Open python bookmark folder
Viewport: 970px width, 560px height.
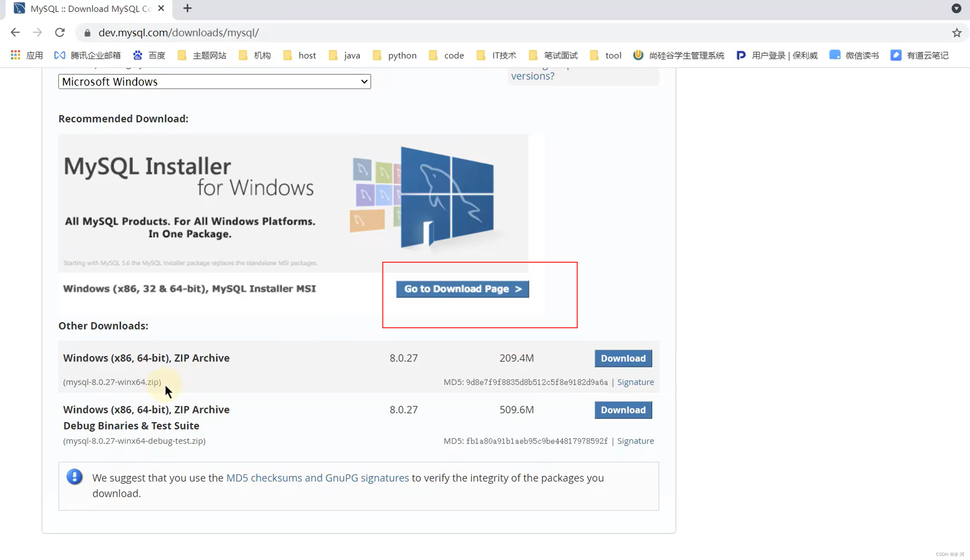pos(395,56)
